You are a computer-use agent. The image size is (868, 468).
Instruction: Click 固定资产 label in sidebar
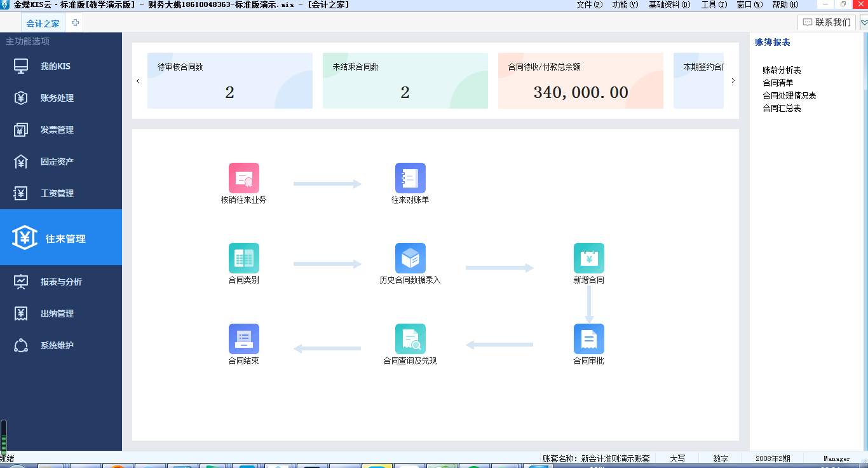[57, 162]
